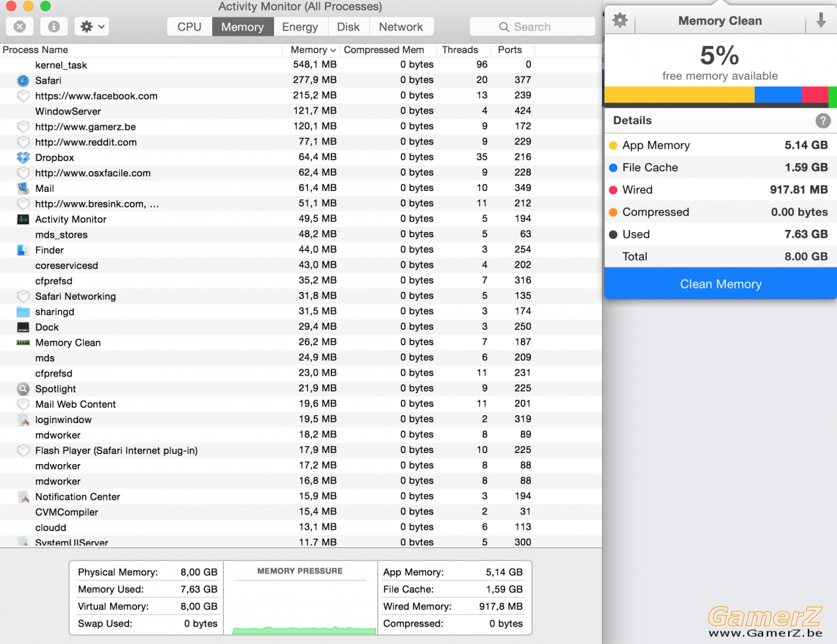Sort by the Compressed Mem column header
The height and width of the screenshot is (644, 837).
[x=387, y=50]
